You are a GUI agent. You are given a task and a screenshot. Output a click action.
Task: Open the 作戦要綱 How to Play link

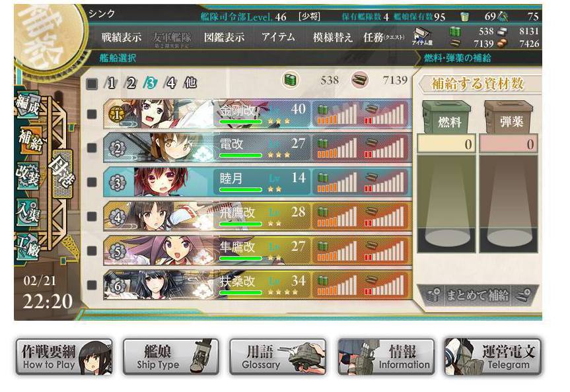(x=64, y=357)
